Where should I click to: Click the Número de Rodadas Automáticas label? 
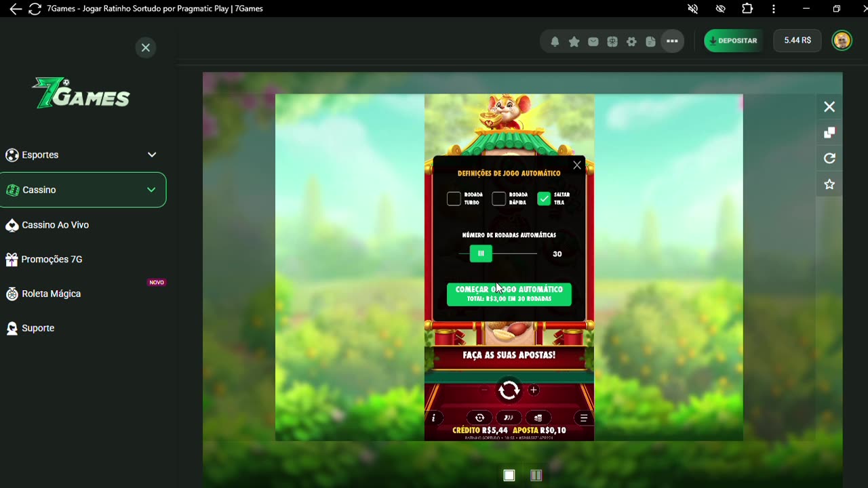point(509,235)
